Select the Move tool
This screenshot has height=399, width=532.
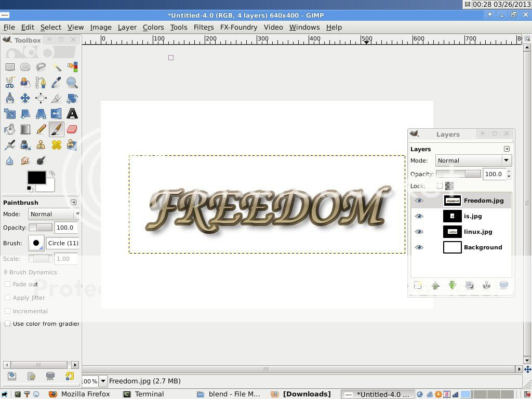tap(25, 98)
